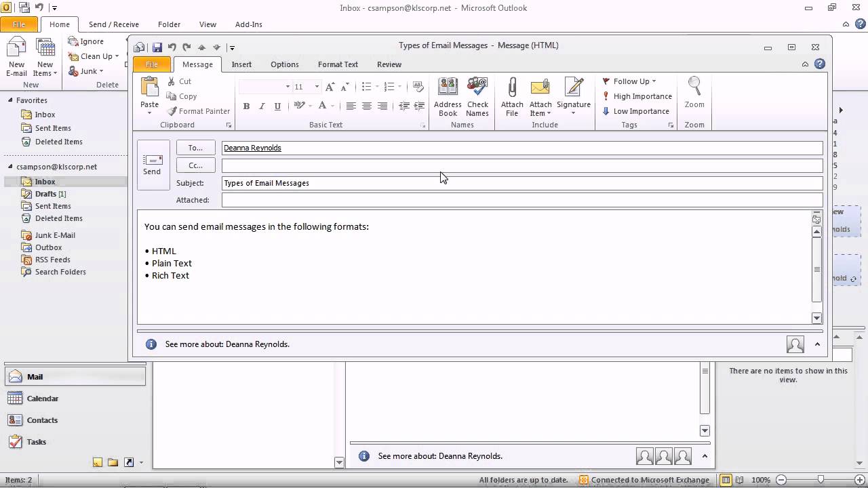Toggle bulleted list
Viewport: 868px width, 488px height.
(x=366, y=87)
